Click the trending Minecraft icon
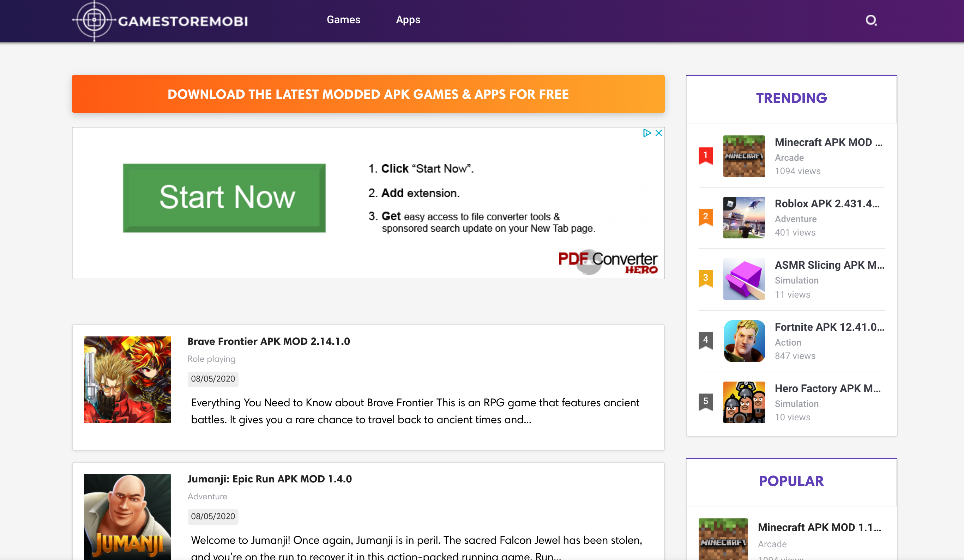This screenshot has width=964, height=560. [744, 156]
